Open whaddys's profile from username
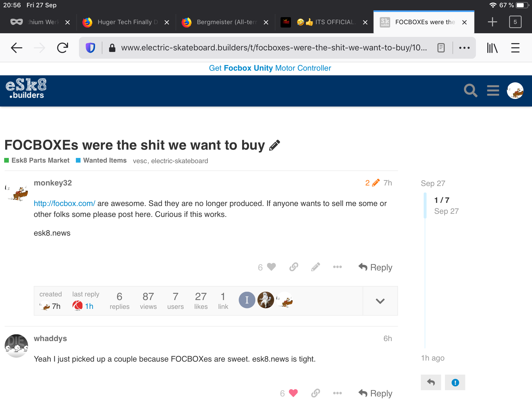 pyautogui.click(x=50, y=338)
